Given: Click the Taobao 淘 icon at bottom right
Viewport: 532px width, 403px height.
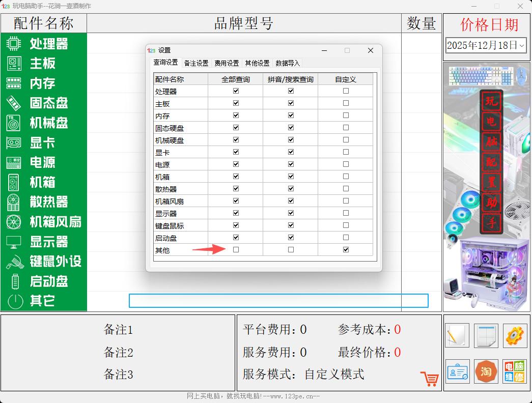Looking at the screenshot, I should point(485,372).
